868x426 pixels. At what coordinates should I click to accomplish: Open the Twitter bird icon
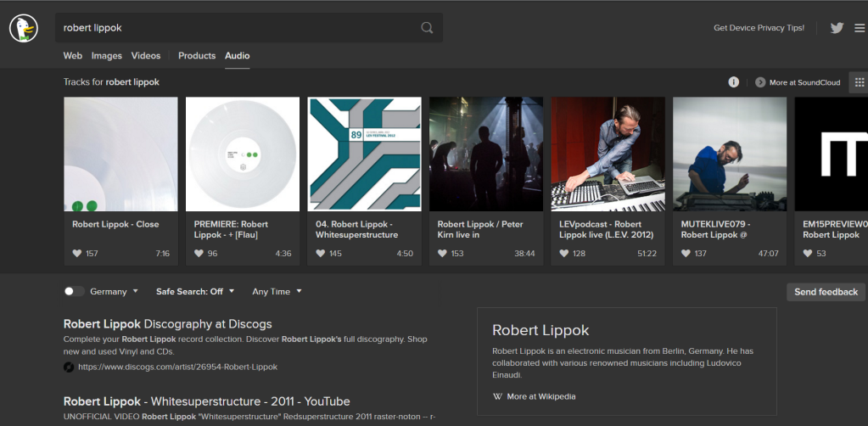tap(837, 28)
